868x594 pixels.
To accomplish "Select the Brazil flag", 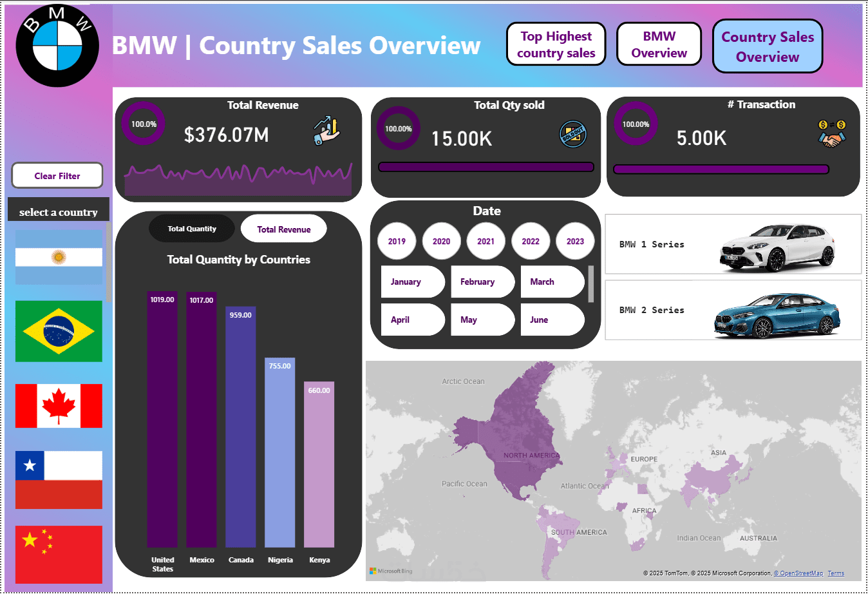I will pyautogui.click(x=59, y=331).
